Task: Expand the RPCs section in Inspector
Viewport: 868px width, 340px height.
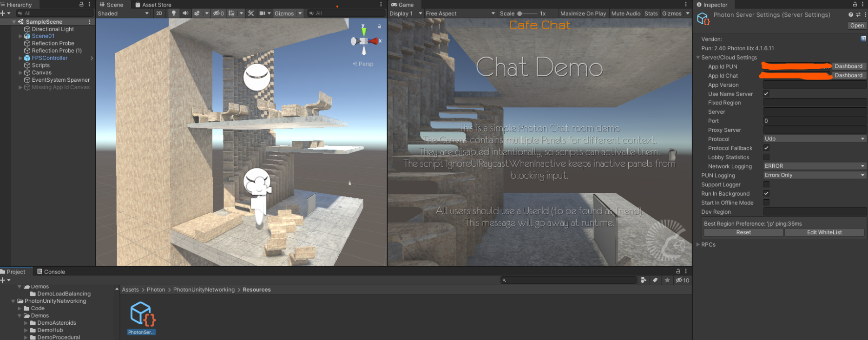Action: pos(698,244)
